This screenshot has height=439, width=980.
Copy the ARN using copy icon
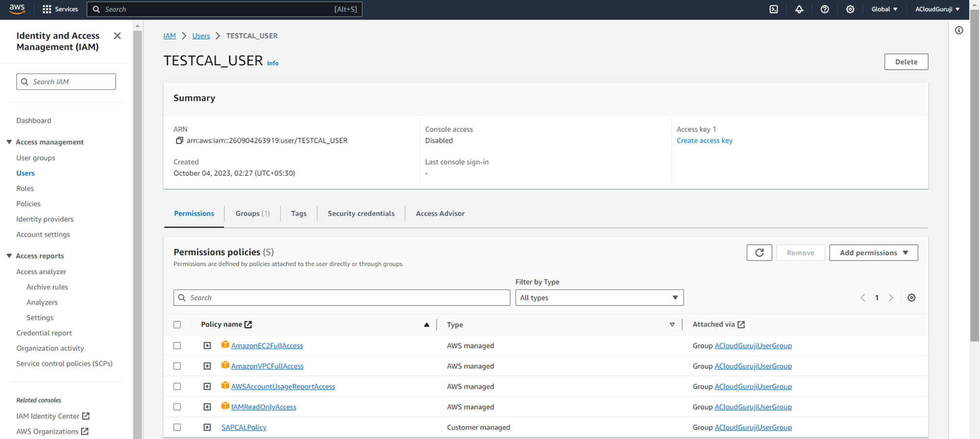click(x=179, y=141)
